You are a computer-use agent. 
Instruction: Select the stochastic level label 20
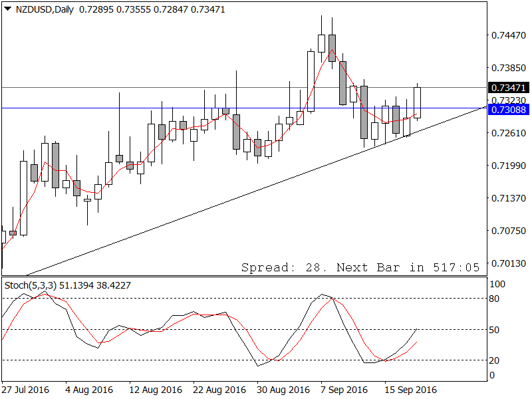494,360
